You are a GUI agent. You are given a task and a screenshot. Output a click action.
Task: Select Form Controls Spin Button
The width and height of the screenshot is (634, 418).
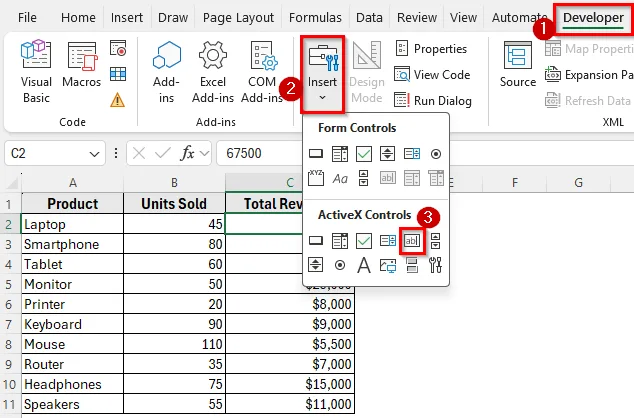388,154
